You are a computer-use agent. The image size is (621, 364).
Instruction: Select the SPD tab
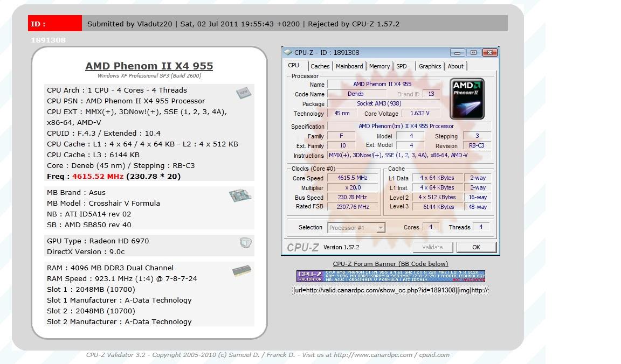(402, 66)
